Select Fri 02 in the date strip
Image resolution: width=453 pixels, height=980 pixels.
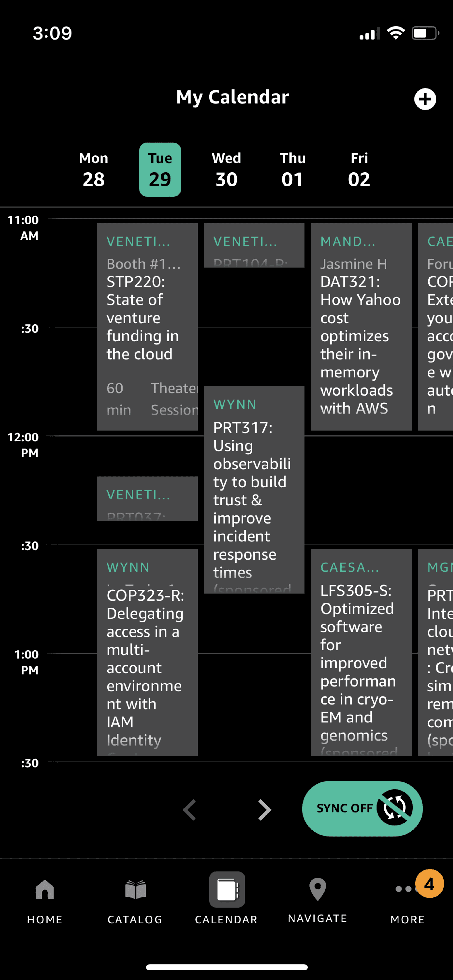pos(359,170)
